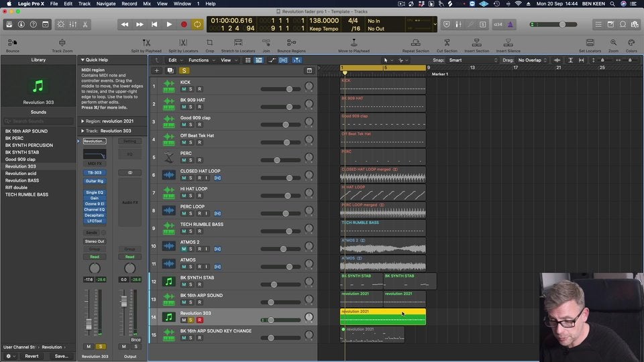Viewport: 644px width, 362px height.
Task: Open the Snap dropdown set to Smart
Action: [x=470, y=60]
